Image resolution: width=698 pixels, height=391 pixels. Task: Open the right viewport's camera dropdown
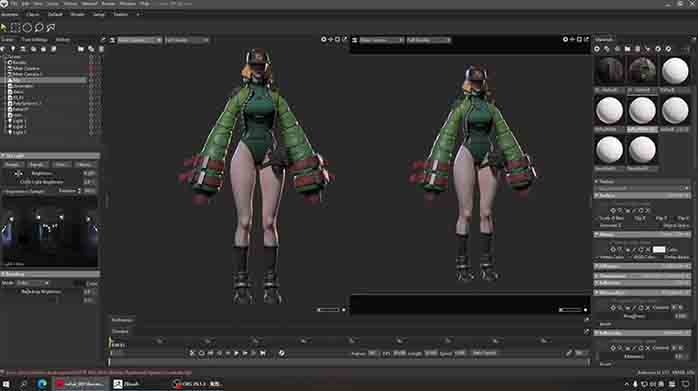[381, 40]
